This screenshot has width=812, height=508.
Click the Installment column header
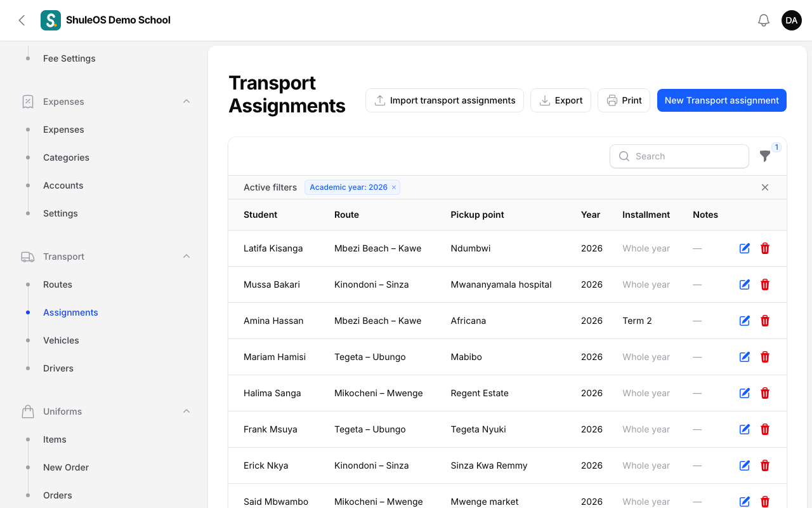(646, 215)
